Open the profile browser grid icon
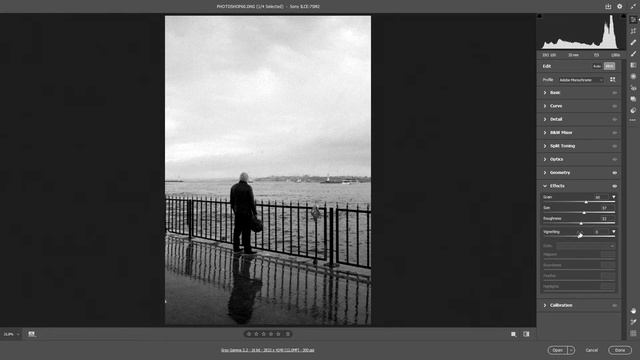 pyautogui.click(x=613, y=80)
